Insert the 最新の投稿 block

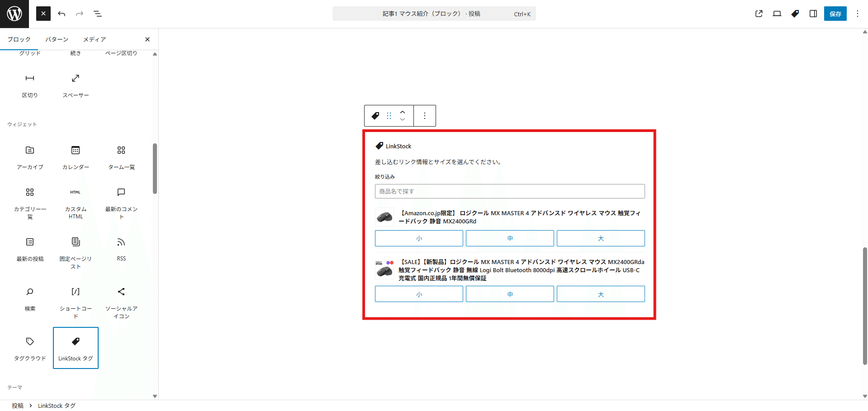(x=30, y=254)
